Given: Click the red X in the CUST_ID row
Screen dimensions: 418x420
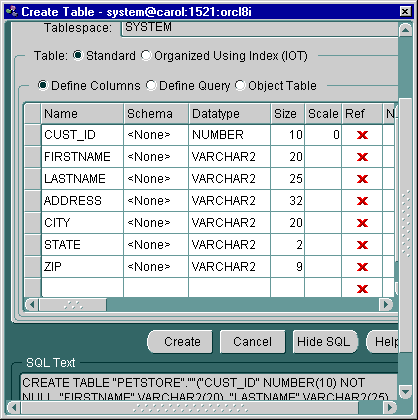Looking at the screenshot, I should (x=362, y=135).
